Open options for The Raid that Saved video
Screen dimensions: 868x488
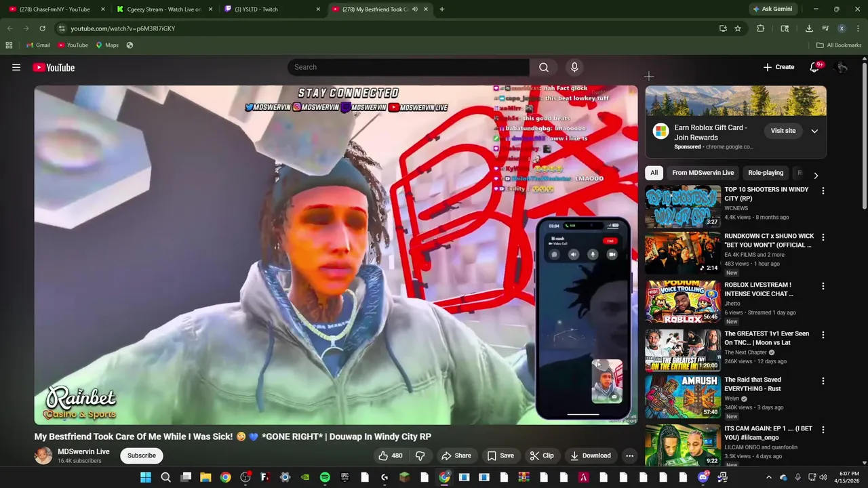823,381
